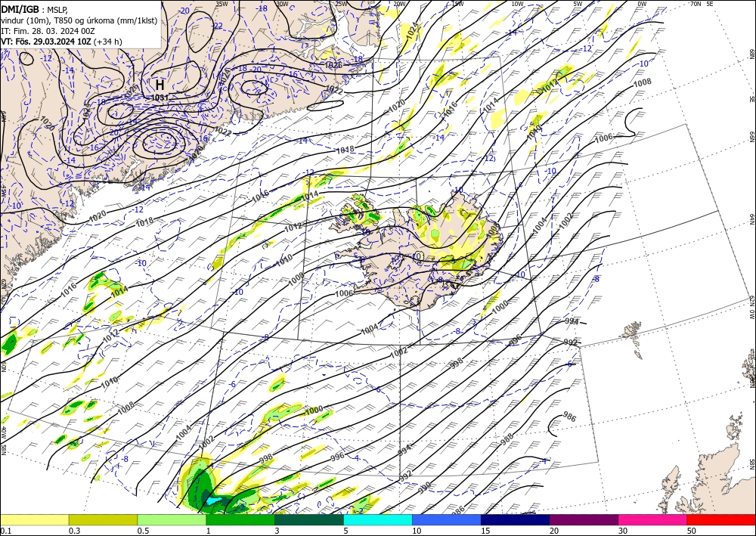The image size is (756, 536).
Task: Click the '15W' longitude label
Action: pyautogui.click(x=458, y=4)
